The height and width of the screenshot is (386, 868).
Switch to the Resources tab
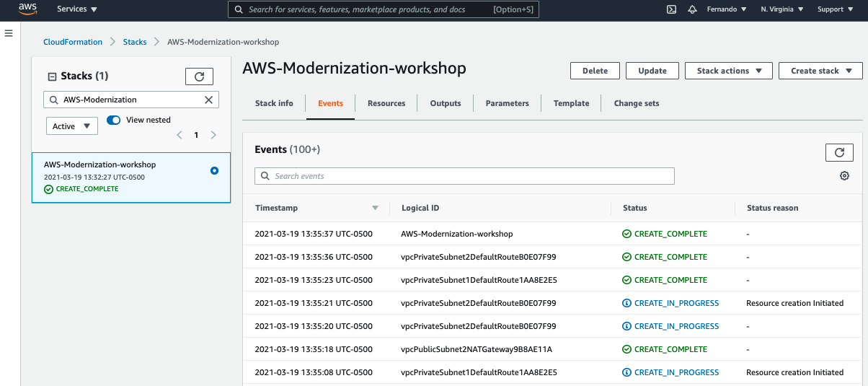tap(386, 103)
